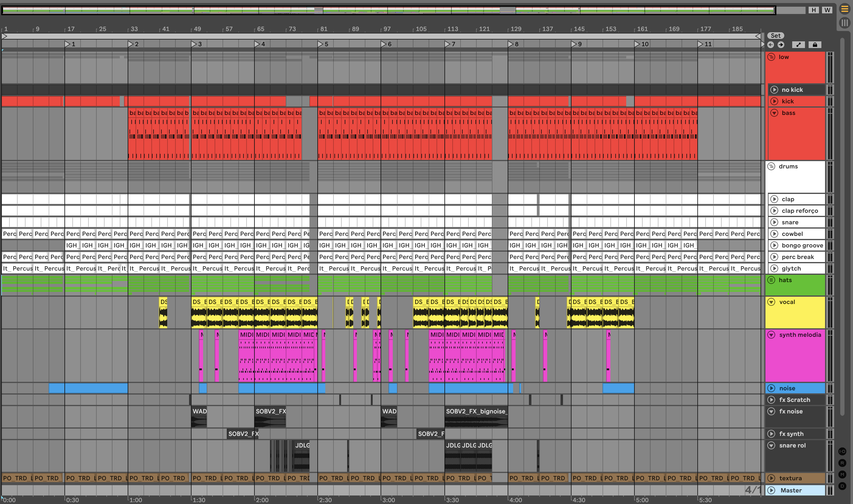Select the Master track header

(791, 490)
